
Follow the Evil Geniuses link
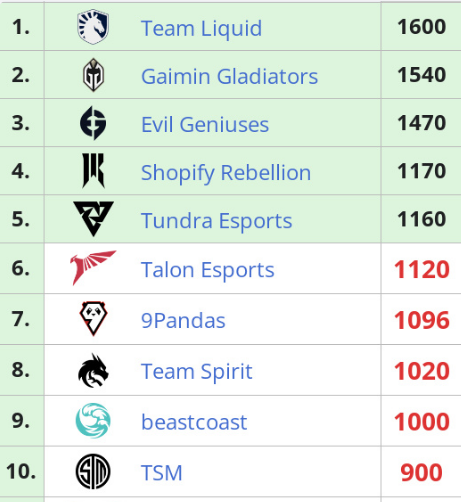(205, 124)
